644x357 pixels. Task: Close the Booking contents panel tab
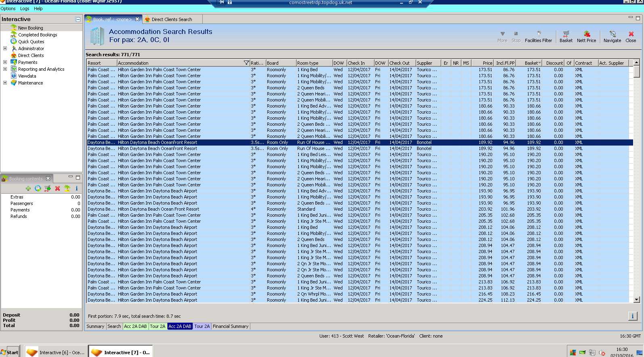click(48, 178)
